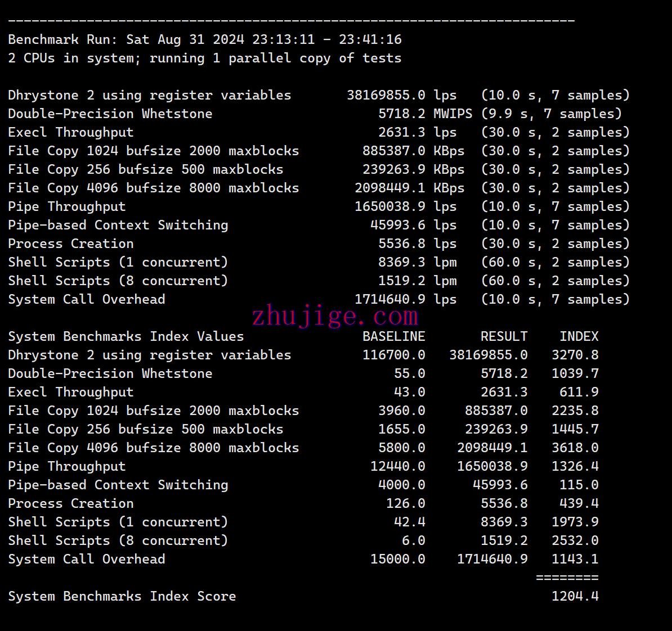Screen dimensions: 672x631
Task: Click the Dhrystone baseline value 116700.0
Action: [393, 355]
